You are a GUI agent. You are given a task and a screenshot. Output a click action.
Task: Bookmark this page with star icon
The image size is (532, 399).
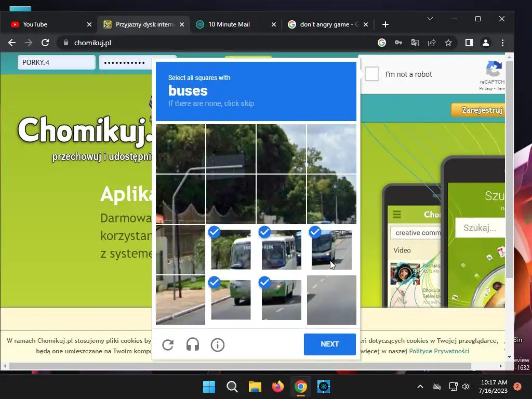tap(448, 43)
